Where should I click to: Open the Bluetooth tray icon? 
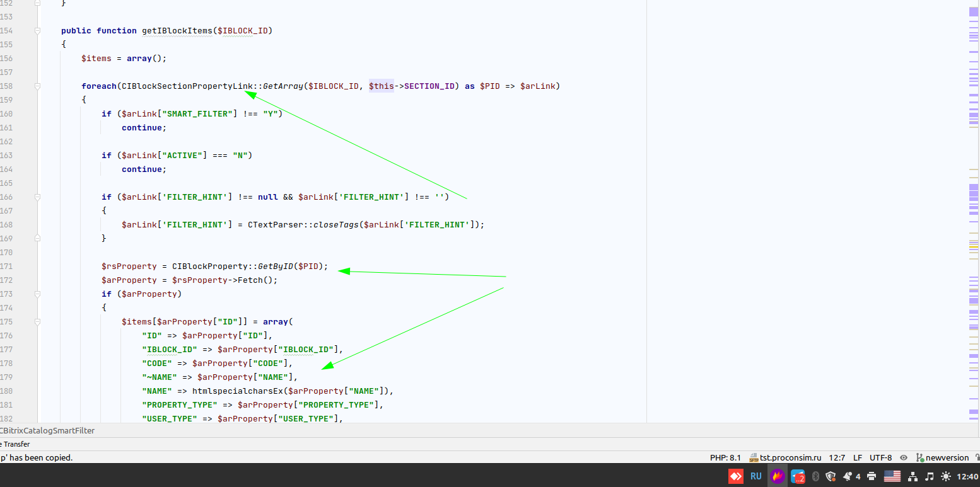click(x=815, y=476)
